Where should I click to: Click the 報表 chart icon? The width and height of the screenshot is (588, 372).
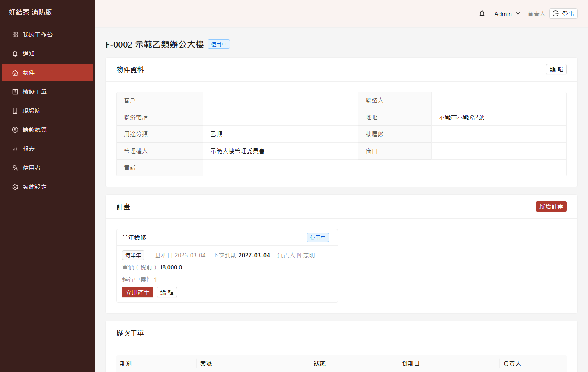pyautogui.click(x=15, y=149)
